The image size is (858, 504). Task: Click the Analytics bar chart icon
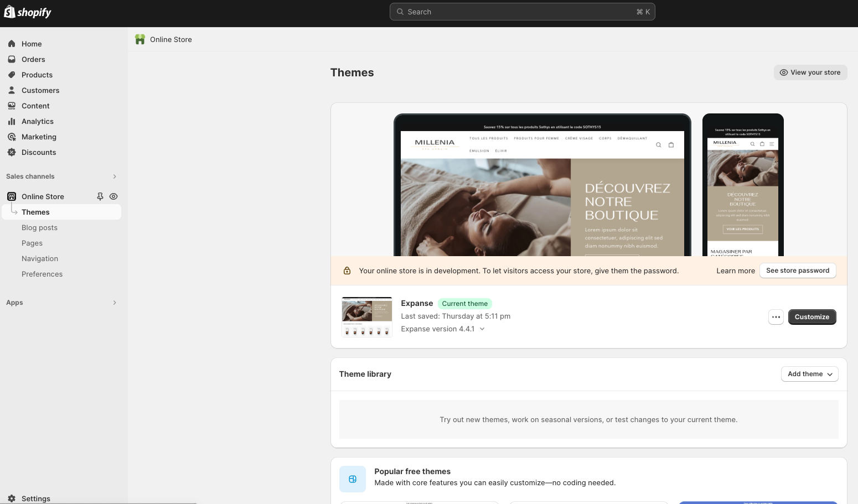click(12, 121)
